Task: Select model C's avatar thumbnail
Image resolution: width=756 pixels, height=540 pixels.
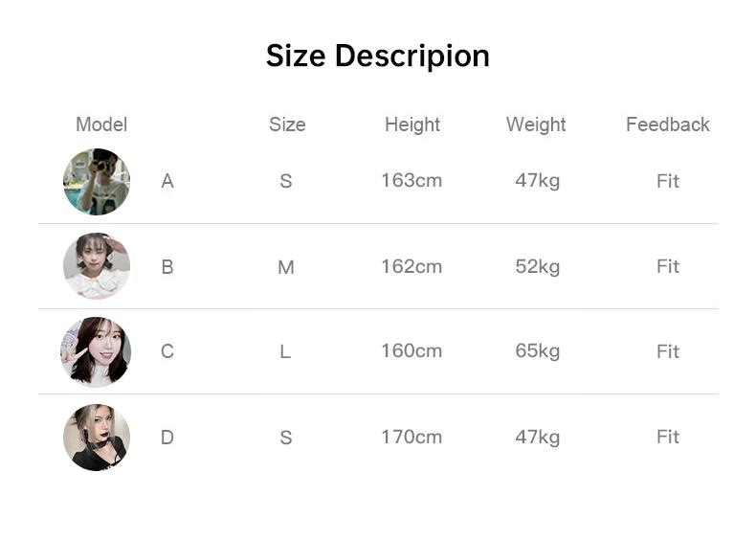Action: [96, 351]
